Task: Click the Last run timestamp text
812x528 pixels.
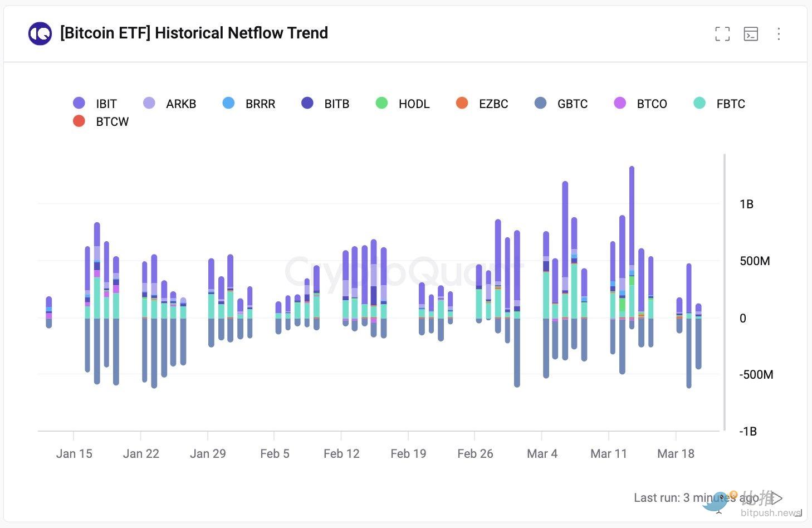Action: click(x=695, y=497)
